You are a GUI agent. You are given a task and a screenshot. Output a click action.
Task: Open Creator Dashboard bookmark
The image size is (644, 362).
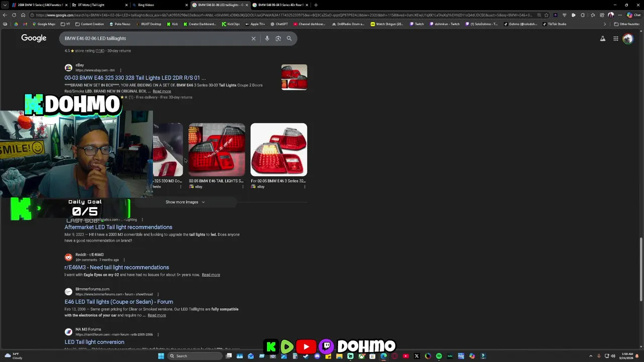[x=199, y=24]
